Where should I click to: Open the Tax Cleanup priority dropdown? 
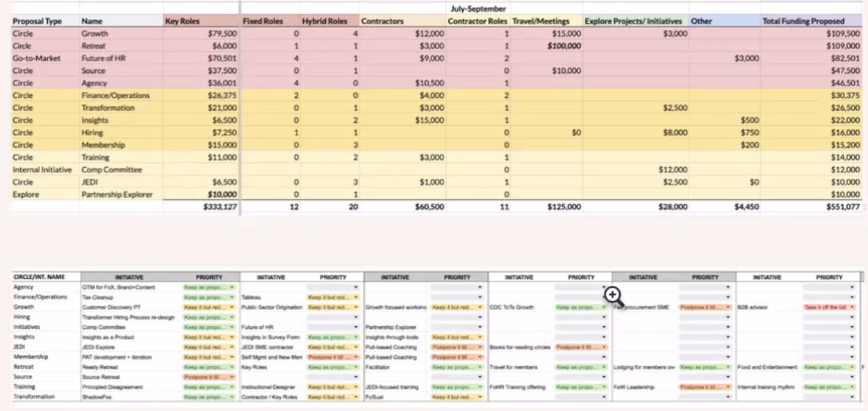208,296
